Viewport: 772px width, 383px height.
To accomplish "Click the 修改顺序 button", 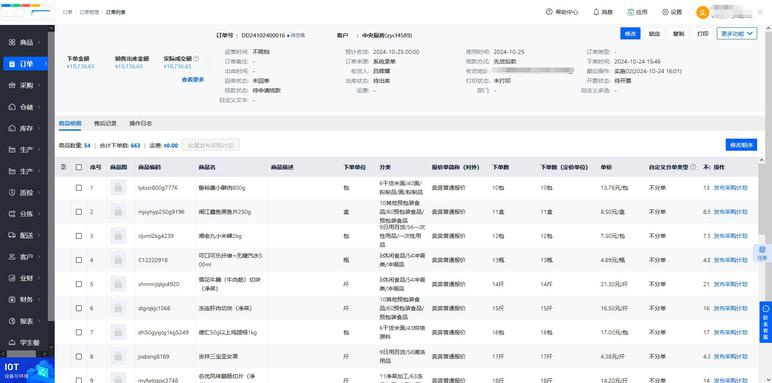I will tap(741, 145).
